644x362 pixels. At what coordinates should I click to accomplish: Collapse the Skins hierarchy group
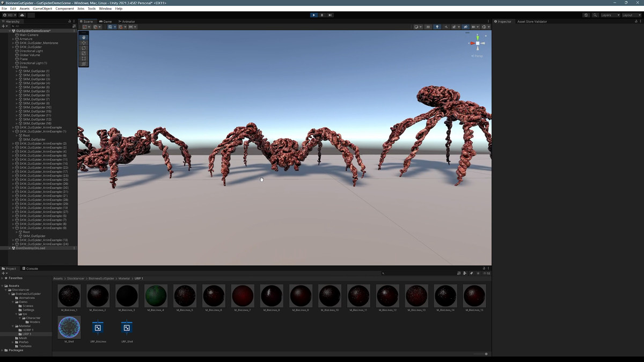tap(13, 67)
